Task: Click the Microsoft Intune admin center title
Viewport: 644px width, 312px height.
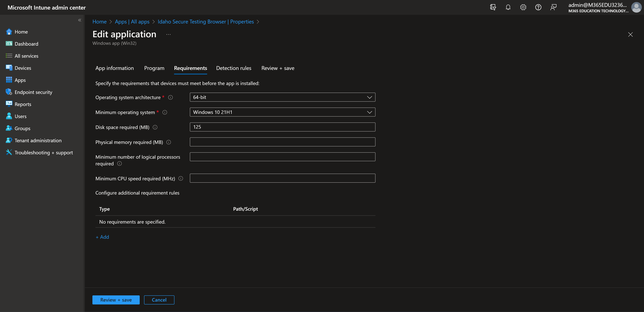Action: 46,8
